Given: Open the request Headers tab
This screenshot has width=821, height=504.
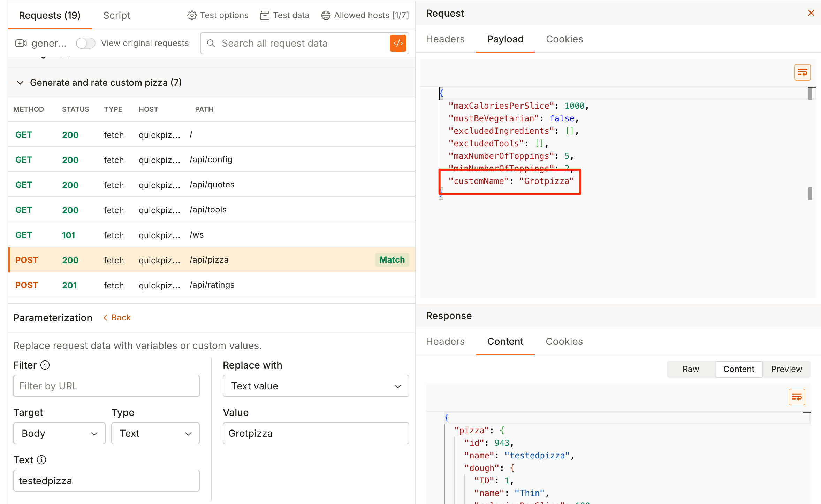Looking at the screenshot, I should click(x=445, y=39).
